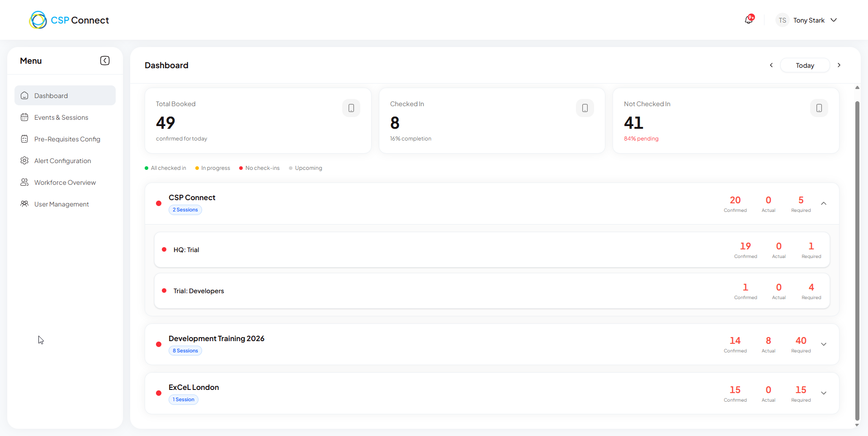Click the Total Booked card icon

(x=351, y=108)
